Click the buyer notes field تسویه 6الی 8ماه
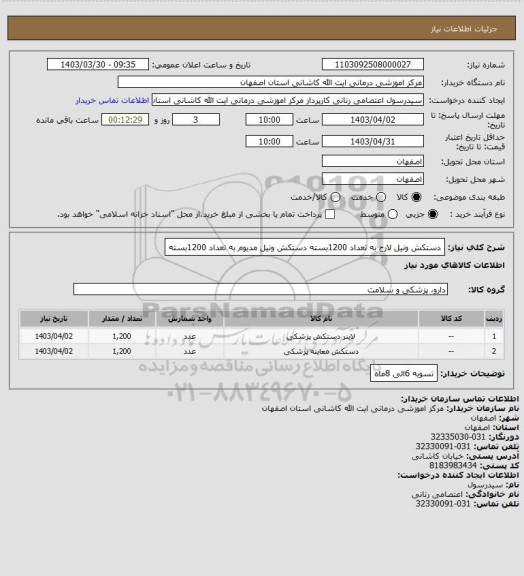524x576 pixels. (x=403, y=374)
